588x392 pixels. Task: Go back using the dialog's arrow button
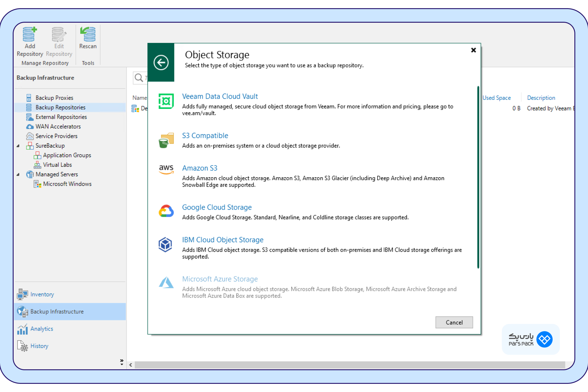(161, 63)
